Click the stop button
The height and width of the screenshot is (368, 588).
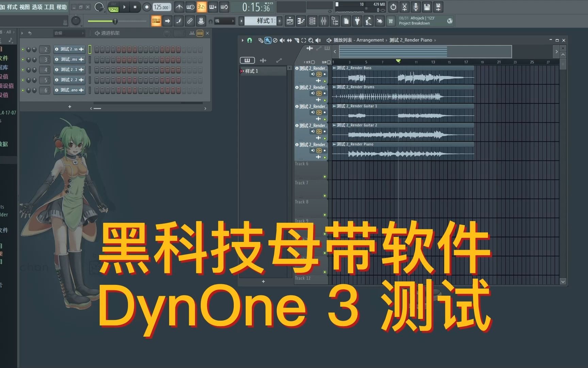pyautogui.click(x=135, y=7)
